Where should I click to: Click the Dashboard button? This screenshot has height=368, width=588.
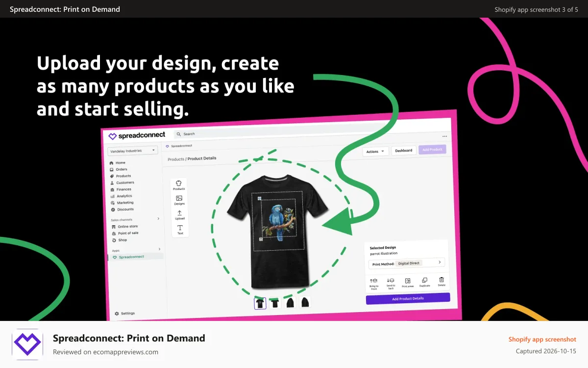coord(404,151)
